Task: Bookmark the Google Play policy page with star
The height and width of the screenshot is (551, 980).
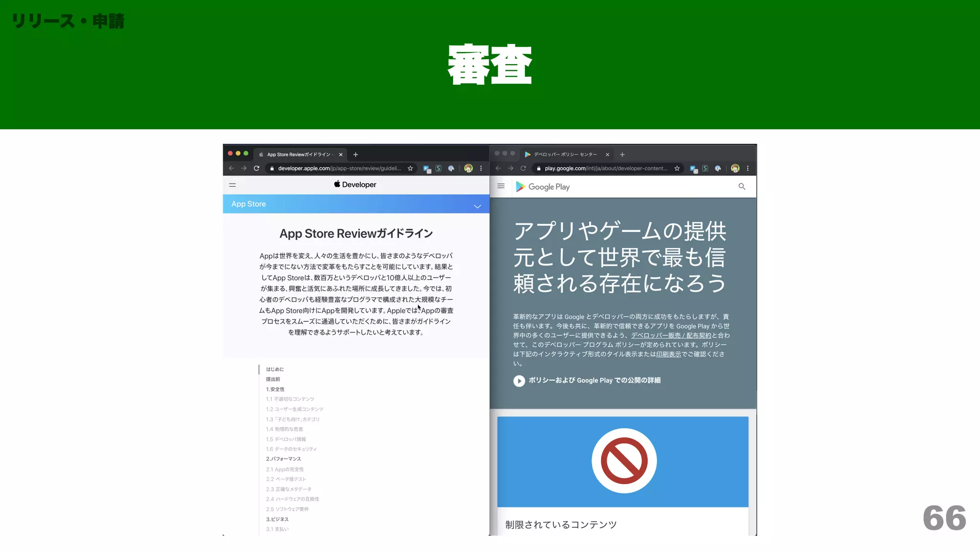Action: 677,168
